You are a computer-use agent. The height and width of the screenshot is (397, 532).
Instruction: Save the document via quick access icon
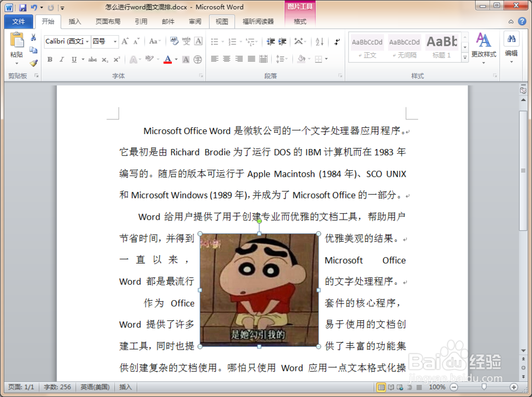point(23,7)
